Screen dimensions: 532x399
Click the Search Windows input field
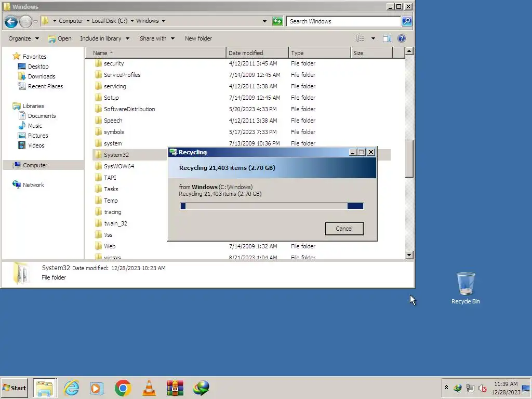(x=344, y=21)
